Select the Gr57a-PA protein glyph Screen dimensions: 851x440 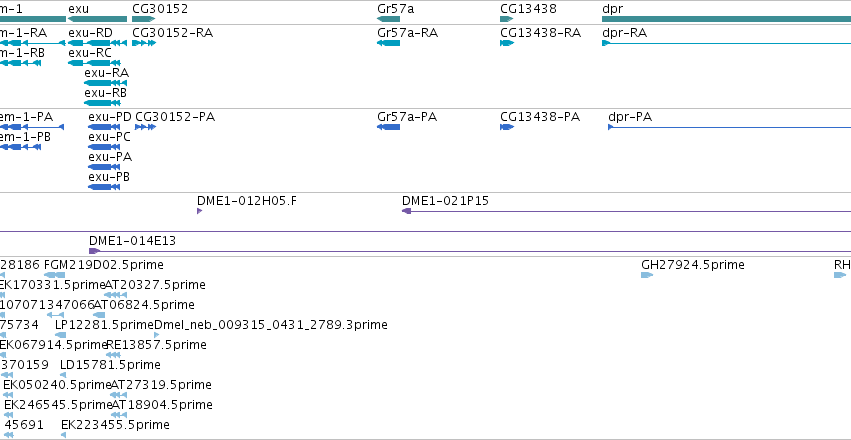[389, 127]
